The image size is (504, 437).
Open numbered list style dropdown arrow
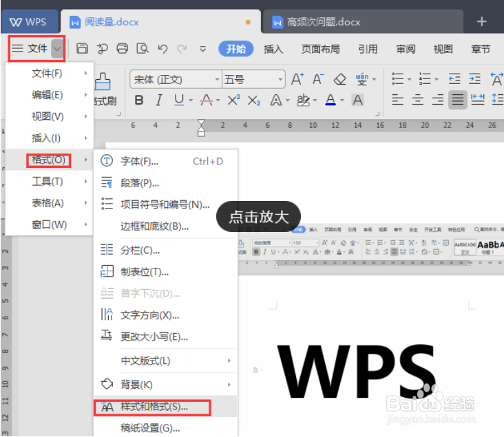pos(437,79)
